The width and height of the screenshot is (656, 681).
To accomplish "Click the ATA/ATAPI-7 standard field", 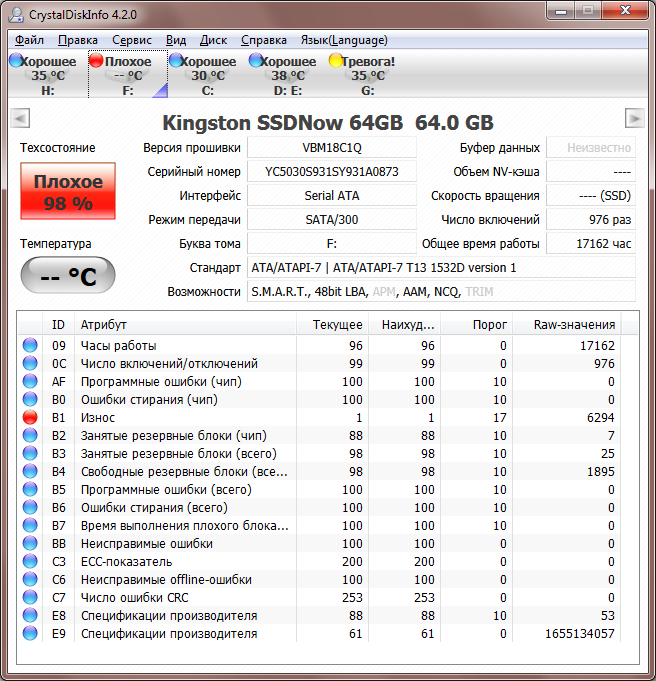I will [441, 268].
